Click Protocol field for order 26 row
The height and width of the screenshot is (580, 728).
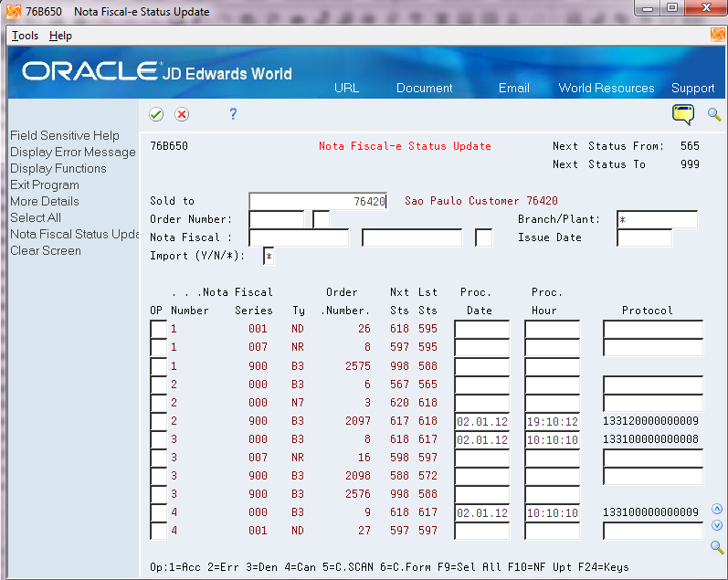pyautogui.click(x=653, y=329)
